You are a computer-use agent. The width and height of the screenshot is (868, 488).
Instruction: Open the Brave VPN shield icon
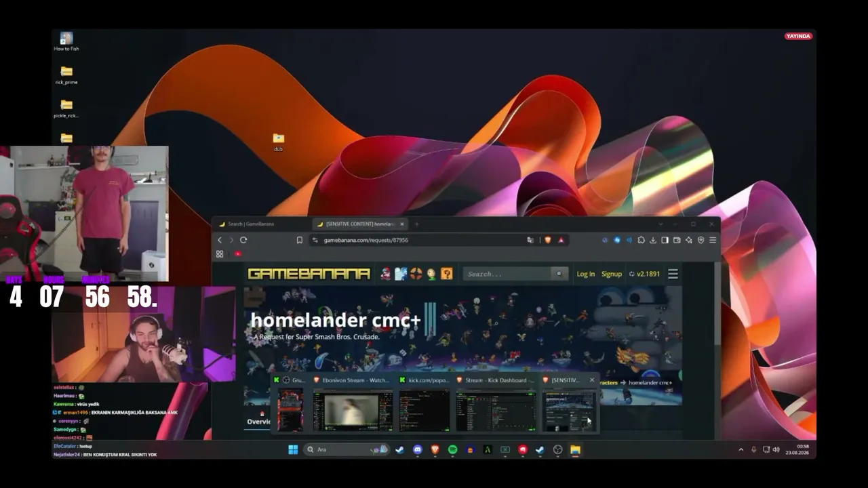701,240
